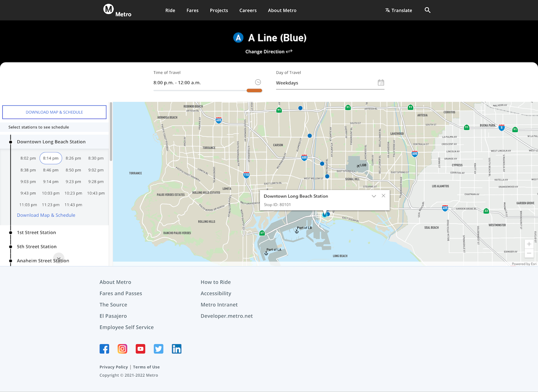Open the Weekdays day of travel dropdown
The height and width of the screenshot is (392, 538).
coord(330,83)
